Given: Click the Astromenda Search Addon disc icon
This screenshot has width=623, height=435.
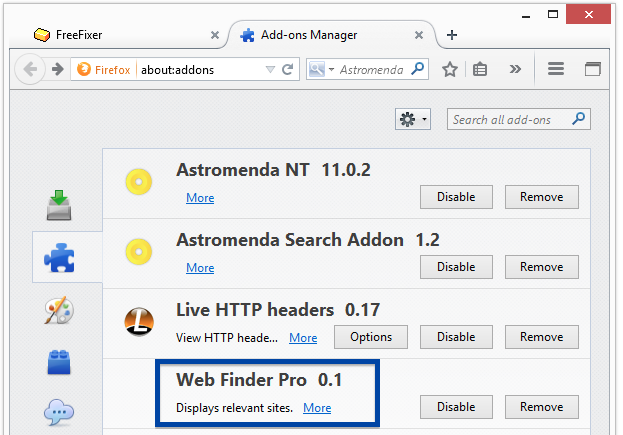Looking at the screenshot, I should pyautogui.click(x=139, y=252).
